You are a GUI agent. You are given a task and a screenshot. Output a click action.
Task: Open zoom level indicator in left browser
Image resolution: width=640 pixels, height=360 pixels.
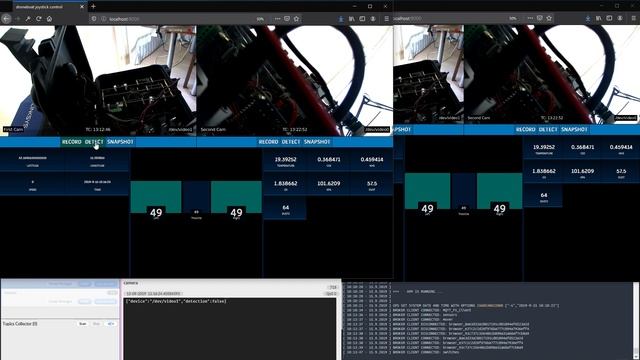pos(260,19)
